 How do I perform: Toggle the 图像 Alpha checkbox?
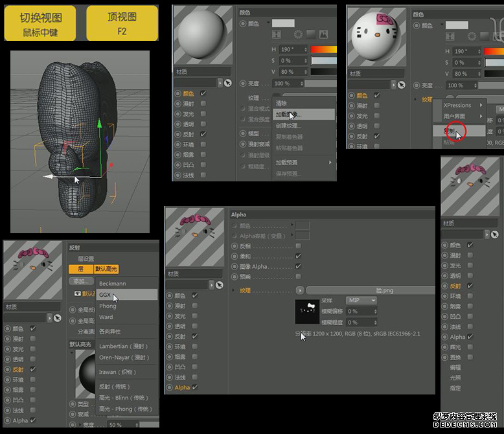tap(298, 266)
